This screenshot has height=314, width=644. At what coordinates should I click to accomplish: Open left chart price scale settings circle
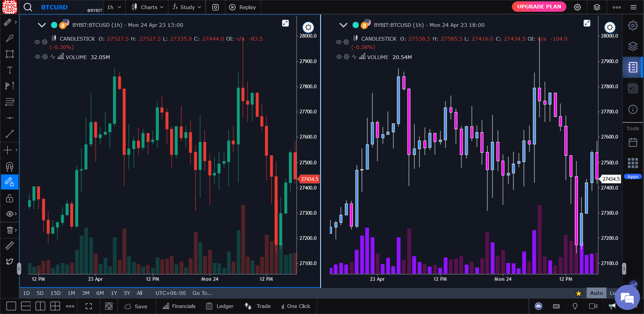[x=308, y=27]
